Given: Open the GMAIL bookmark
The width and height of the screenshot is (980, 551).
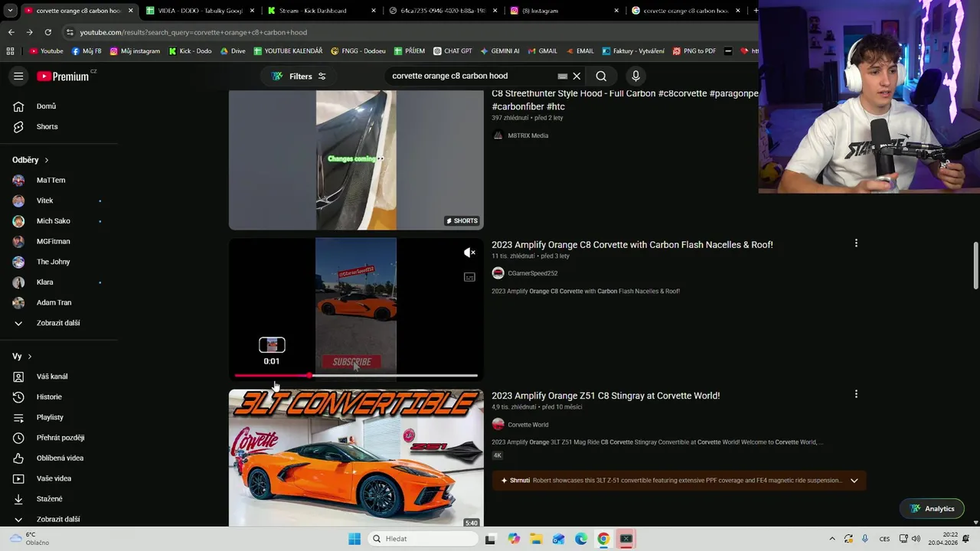Looking at the screenshot, I should (x=542, y=51).
